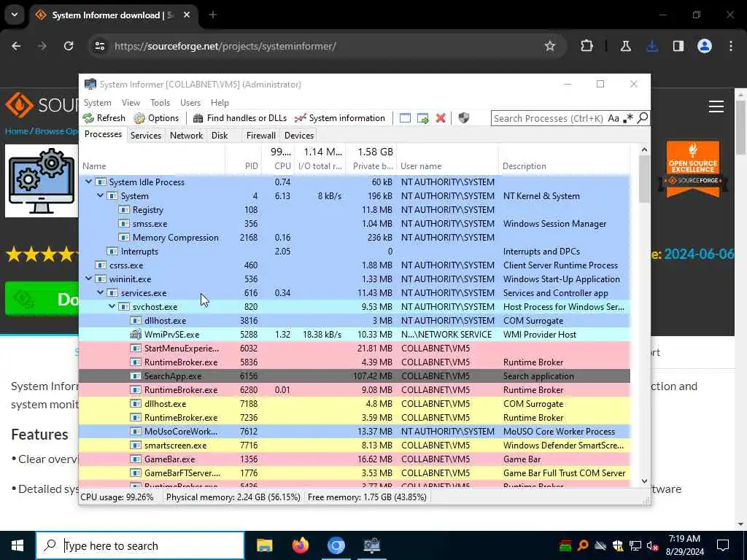Viewport: 747px width, 560px height.
Task: Sort by Private bytes column header
Action: [x=373, y=166]
